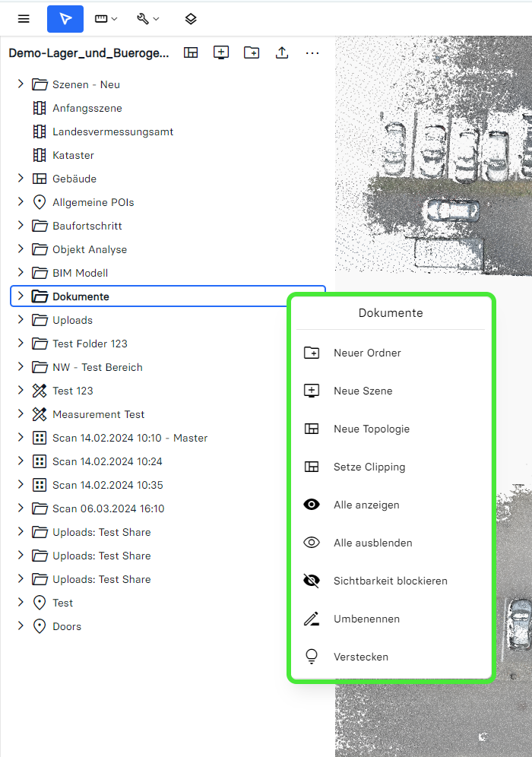Open the wrench tools dropdown
The width and height of the screenshot is (532, 757).
pyautogui.click(x=147, y=19)
